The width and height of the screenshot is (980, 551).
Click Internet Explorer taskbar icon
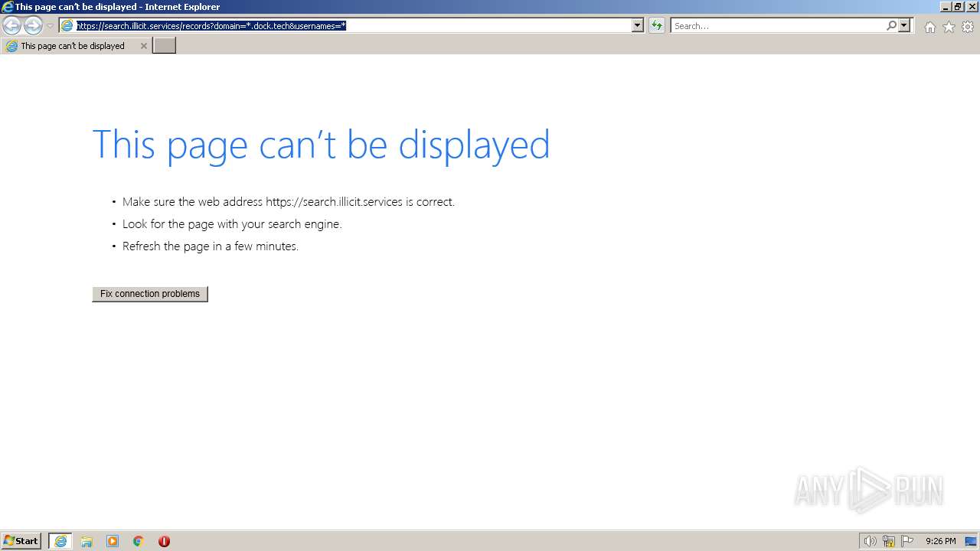(60, 541)
